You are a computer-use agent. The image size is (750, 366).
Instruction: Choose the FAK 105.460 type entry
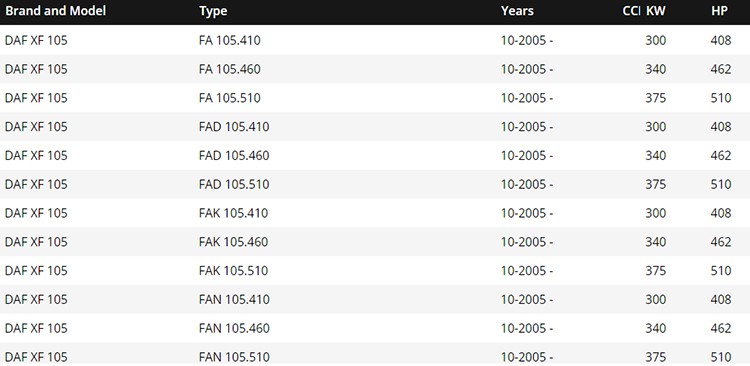[x=233, y=242]
